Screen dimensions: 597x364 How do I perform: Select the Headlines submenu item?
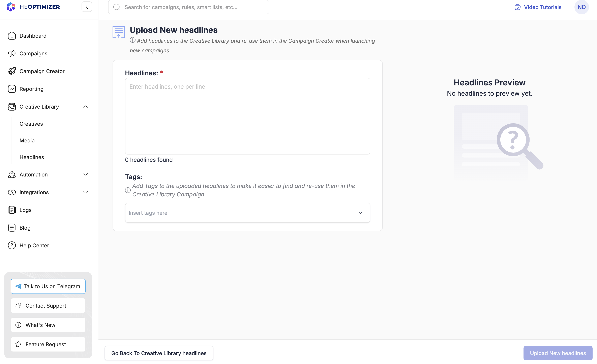[x=32, y=157]
